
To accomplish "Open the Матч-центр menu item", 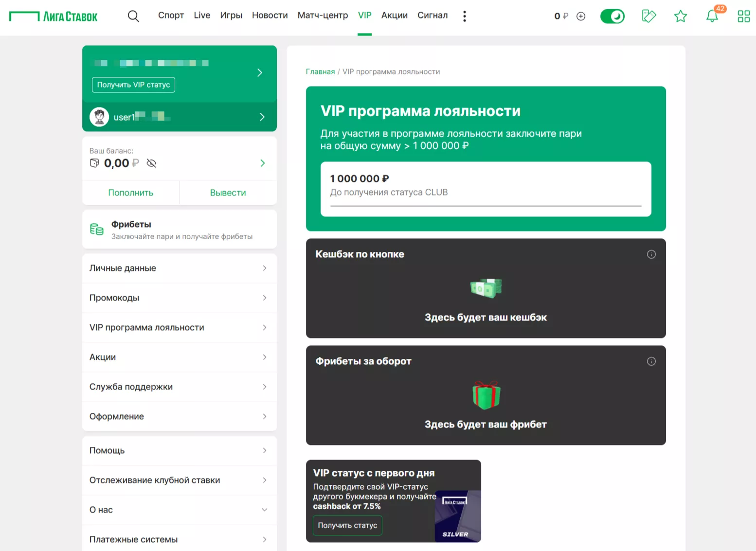I will (323, 16).
